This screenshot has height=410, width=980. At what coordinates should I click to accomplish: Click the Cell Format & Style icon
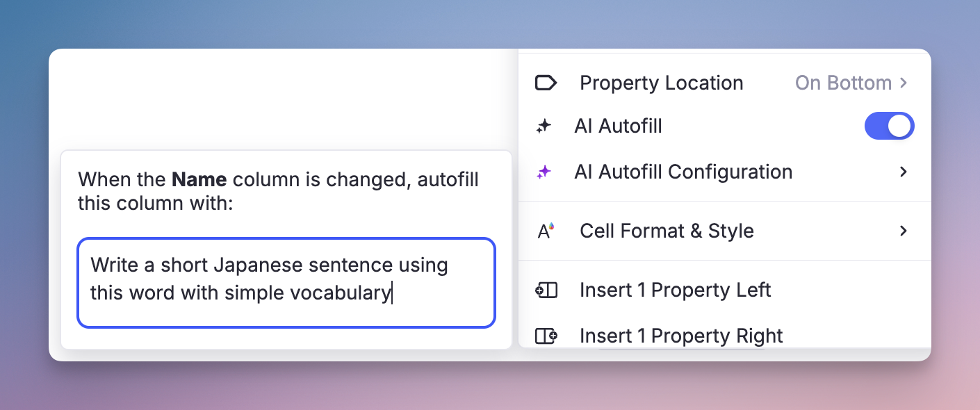(546, 231)
